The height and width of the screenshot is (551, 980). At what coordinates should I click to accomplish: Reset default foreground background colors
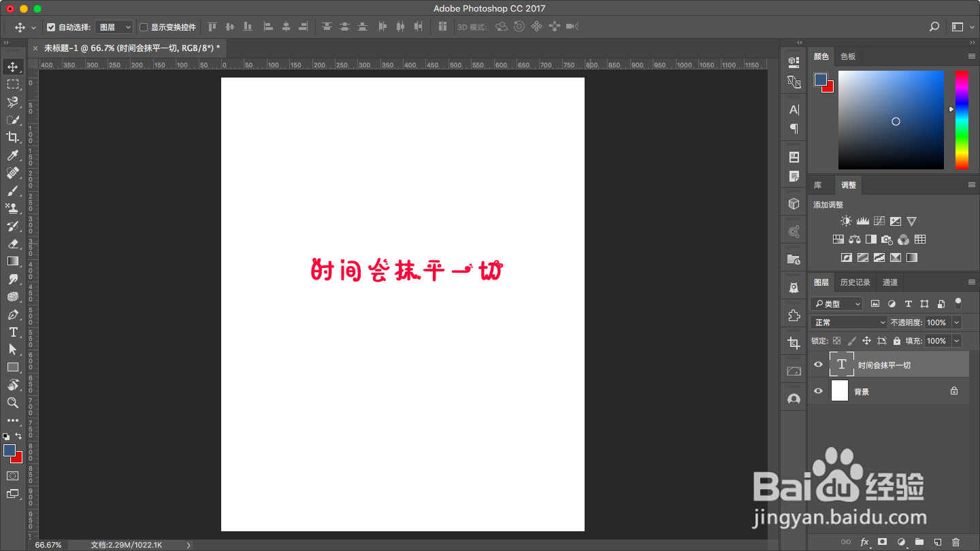pyautogui.click(x=6, y=436)
